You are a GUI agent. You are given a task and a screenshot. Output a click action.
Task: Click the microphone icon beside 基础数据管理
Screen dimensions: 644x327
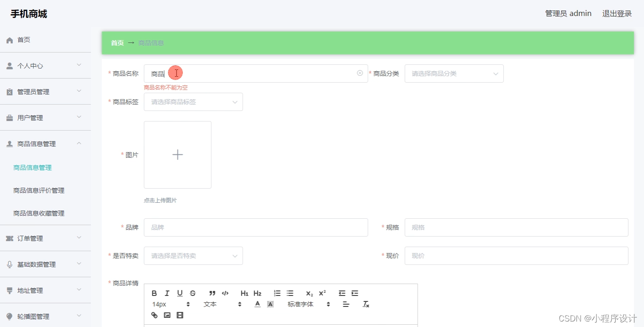tap(10, 264)
